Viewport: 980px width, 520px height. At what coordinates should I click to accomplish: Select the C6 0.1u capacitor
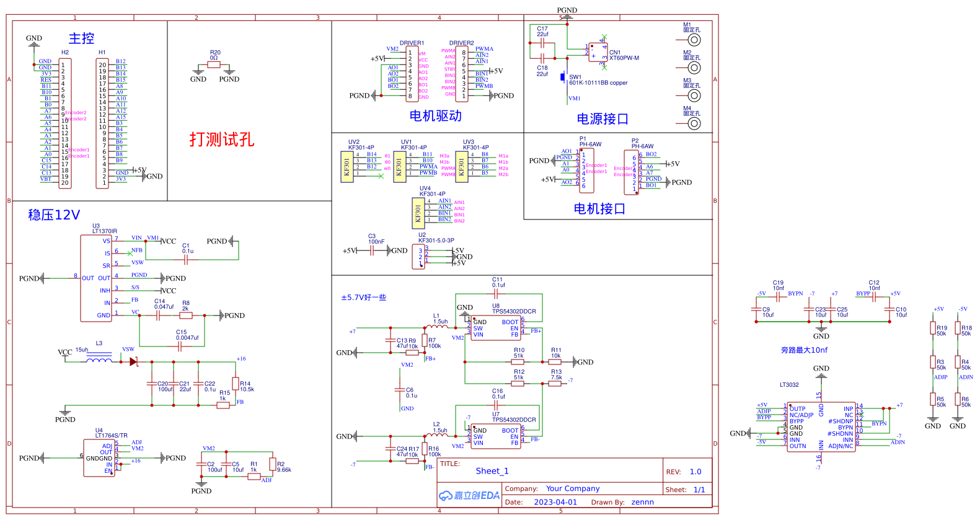click(400, 390)
